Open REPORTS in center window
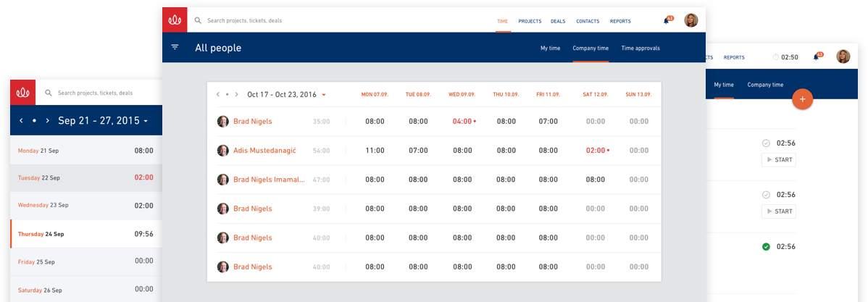 tap(620, 21)
